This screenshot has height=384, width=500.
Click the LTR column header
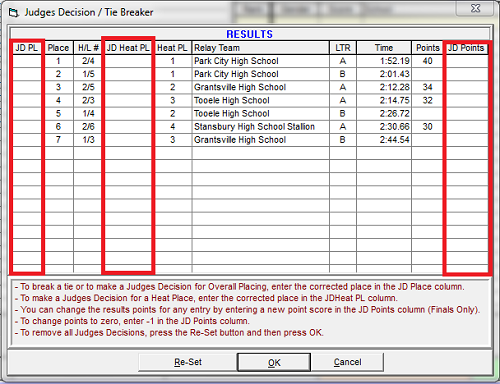click(343, 48)
